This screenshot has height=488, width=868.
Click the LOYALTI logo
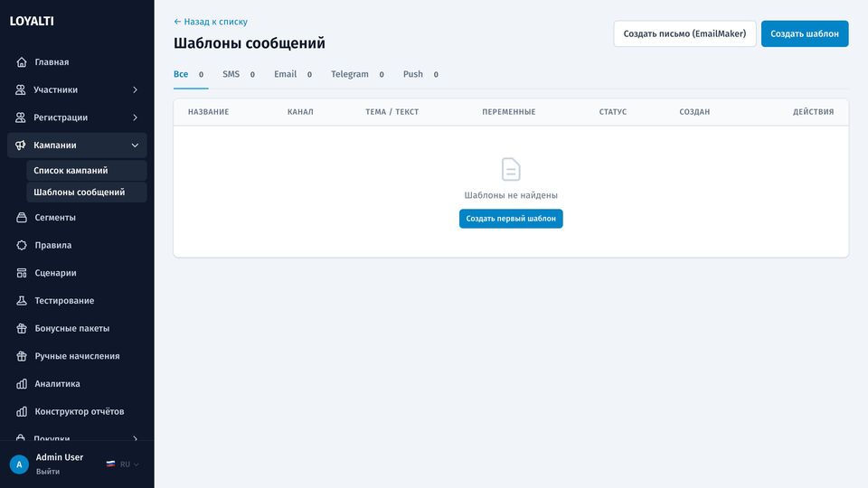(32, 21)
